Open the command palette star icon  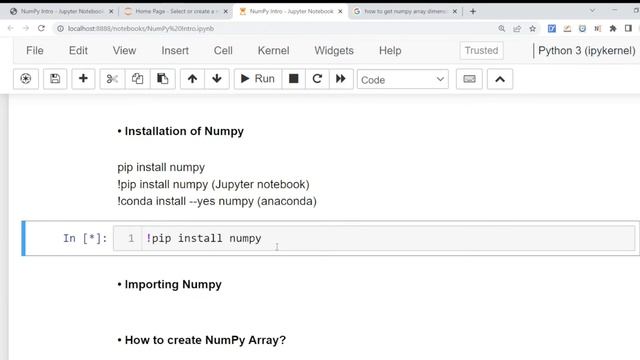[x=26, y=79]
